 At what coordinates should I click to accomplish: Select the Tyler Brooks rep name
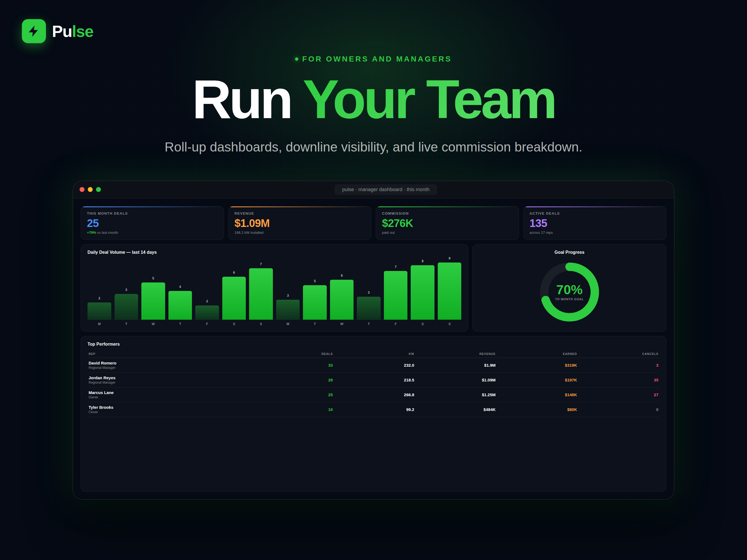[101, 407]
